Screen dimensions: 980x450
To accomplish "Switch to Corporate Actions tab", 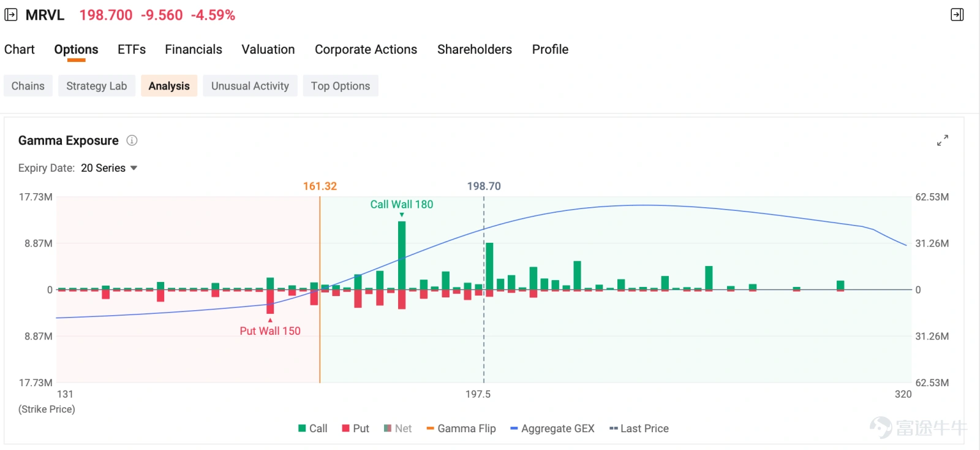I will tap(366, 50).
